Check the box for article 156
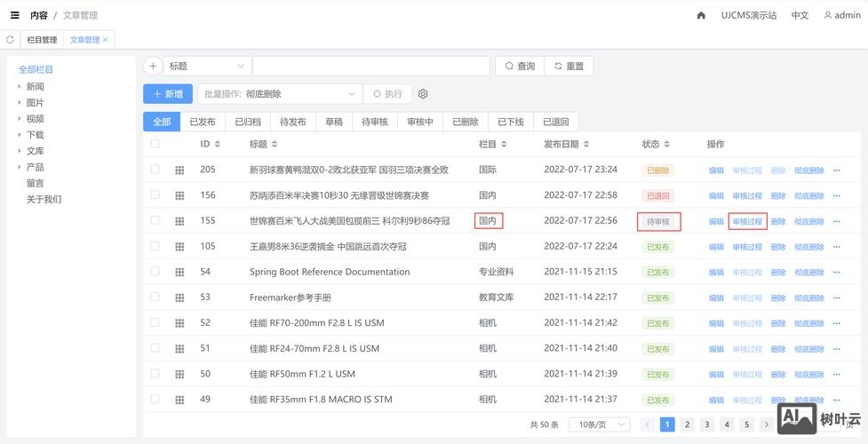The width and height of the screenshot is (868, 444). pos(155,194)
